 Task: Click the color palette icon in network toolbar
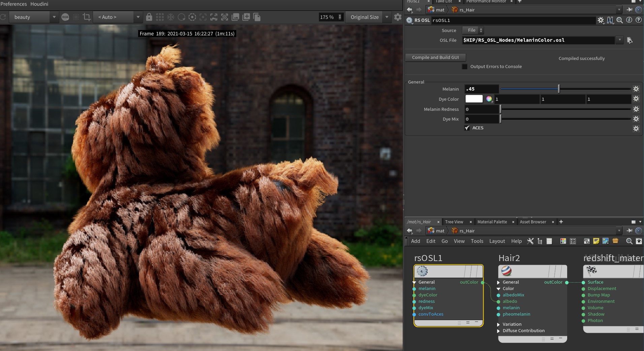pyautogui.click(x=563, y=241)
